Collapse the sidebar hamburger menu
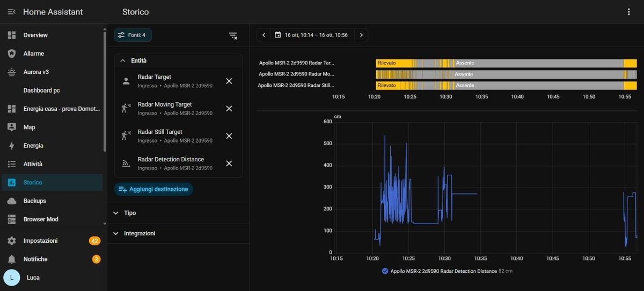Image resolution: width=644 pixels, height=291 pixels. (x=11, y=12)
